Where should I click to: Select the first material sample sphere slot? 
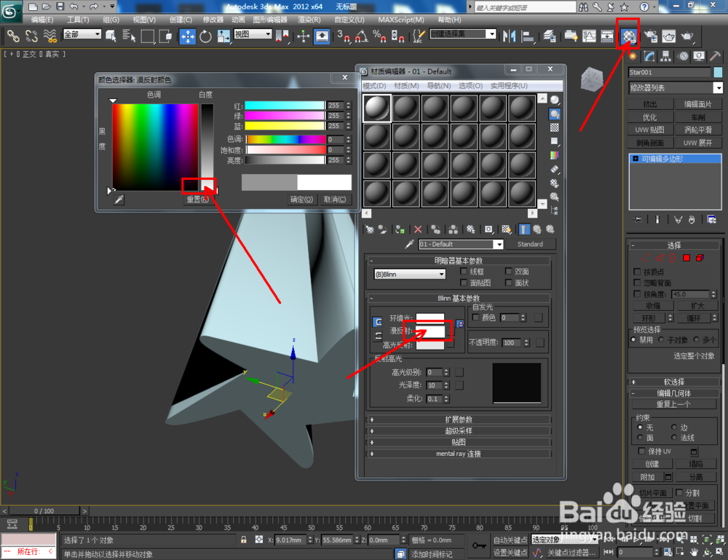point(377,109)
